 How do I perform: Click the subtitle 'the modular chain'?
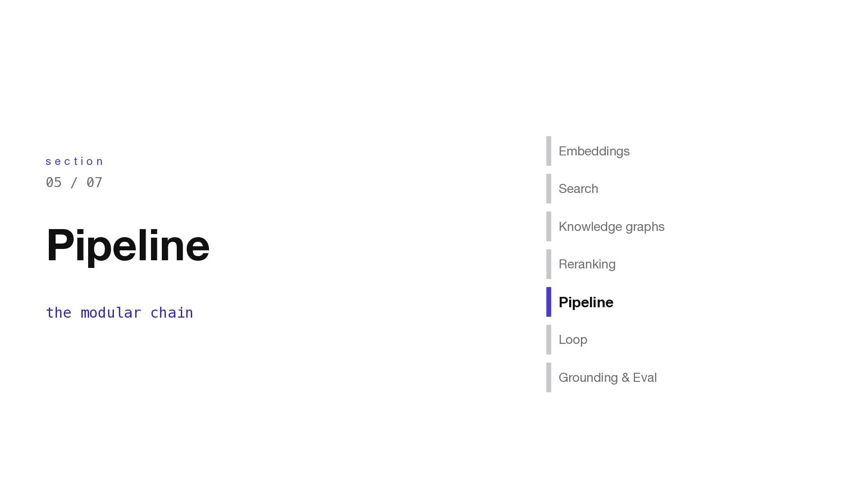[x=119, y=313]
